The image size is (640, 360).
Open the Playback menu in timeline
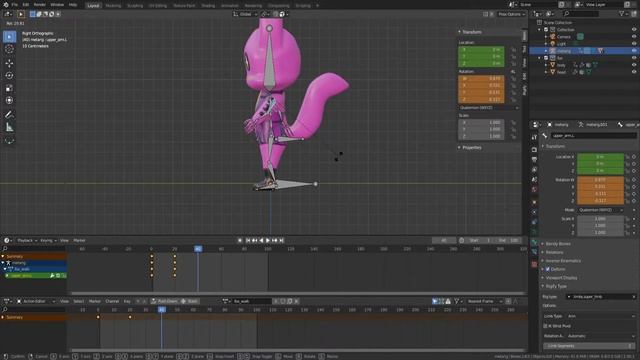coord(27,240)
